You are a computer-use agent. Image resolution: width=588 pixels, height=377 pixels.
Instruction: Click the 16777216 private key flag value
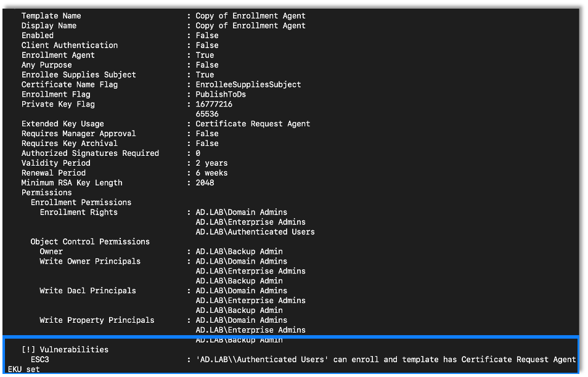214,104
